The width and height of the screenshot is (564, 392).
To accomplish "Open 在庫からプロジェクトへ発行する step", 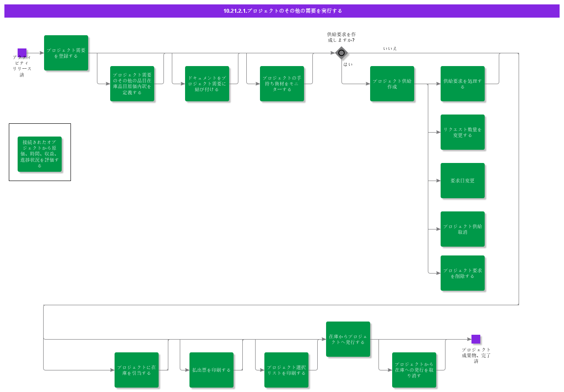I will tap(348, 339).
